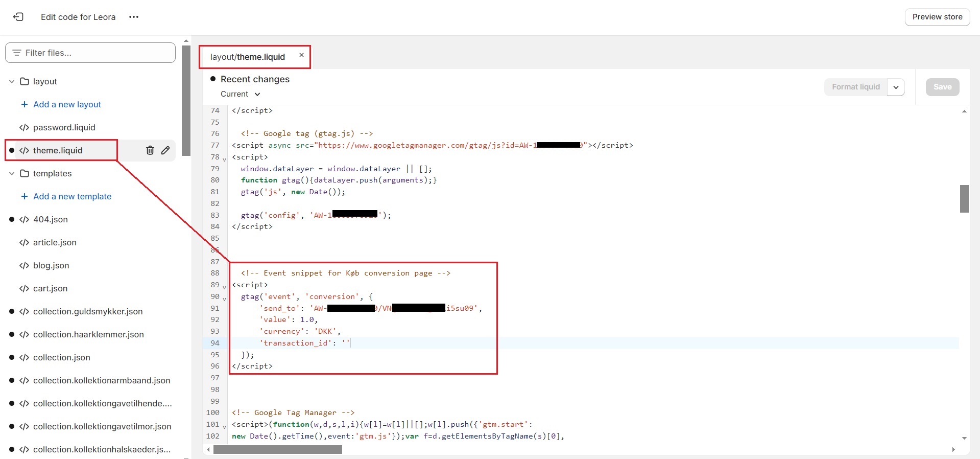Screen dimensions: 980x459
Task: Click horizontal scroll right arrow
Action: pyautogui.click(x=953, y=449)
